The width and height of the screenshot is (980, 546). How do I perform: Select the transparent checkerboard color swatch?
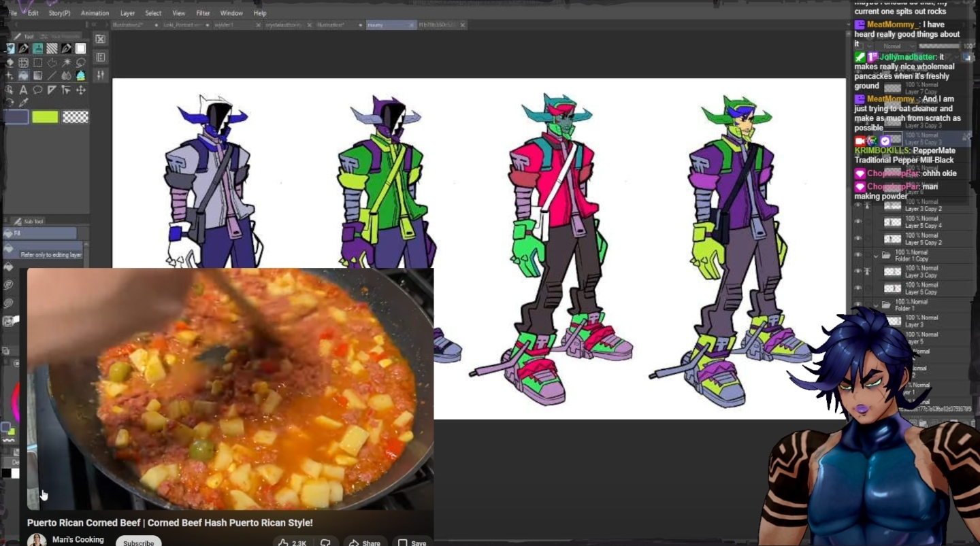point(76,117)
